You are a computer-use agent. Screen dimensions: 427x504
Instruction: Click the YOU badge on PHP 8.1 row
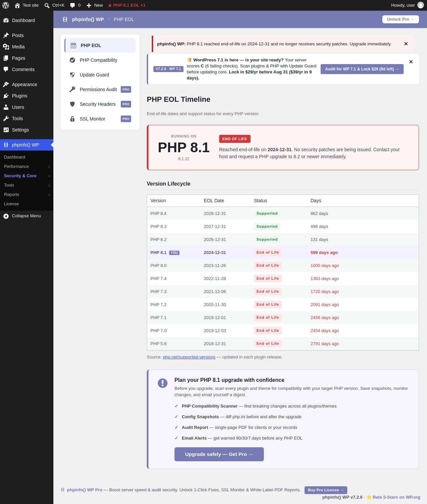coord(174,253)
